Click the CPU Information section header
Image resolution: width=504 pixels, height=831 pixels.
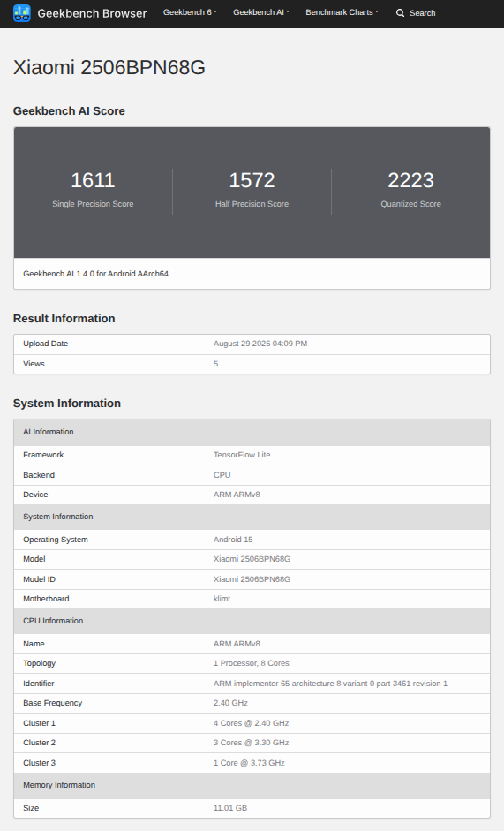[252, 621]
